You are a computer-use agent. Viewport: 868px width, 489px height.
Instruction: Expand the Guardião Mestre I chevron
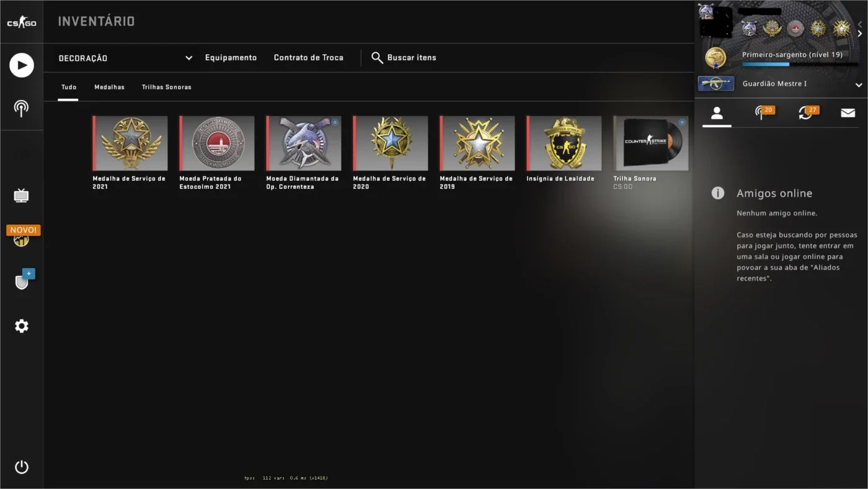(x=859, y=84)
